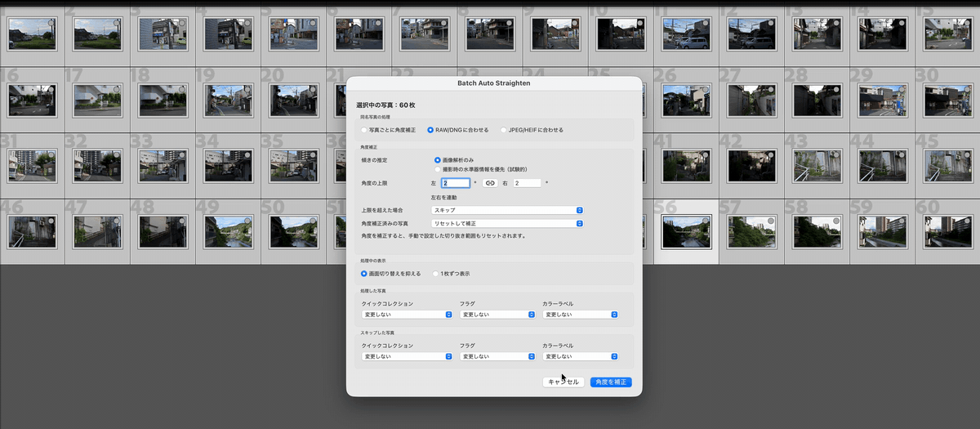Screen dimensions: 980x429
Task: Open processed photos クイックコレクション dropdown
Action: (407, 314)
